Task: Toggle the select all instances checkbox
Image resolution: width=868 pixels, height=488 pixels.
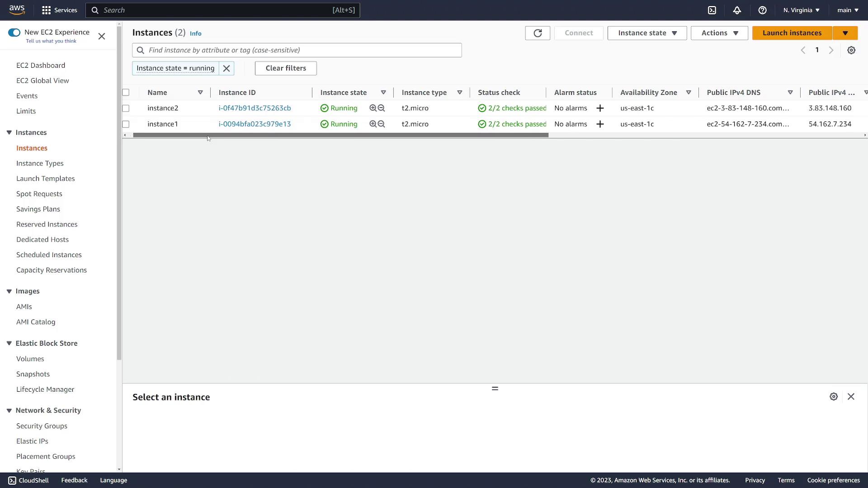Action: click(x=126, y=92)
